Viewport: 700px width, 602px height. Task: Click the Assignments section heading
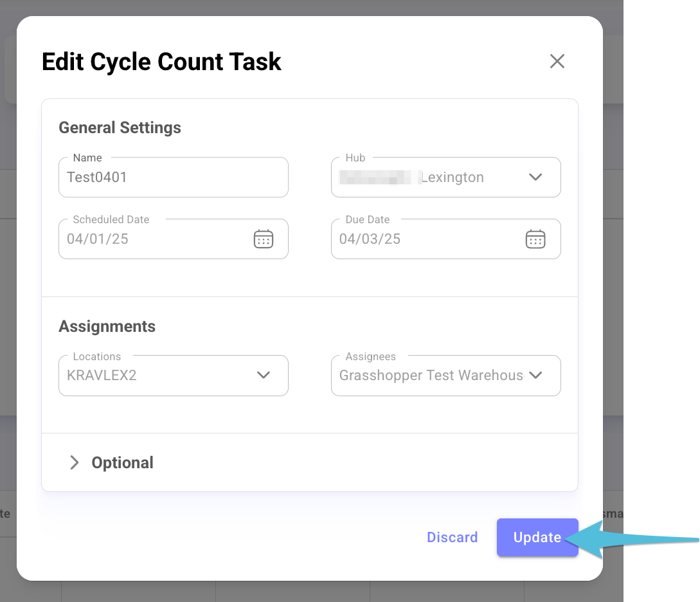107,327
